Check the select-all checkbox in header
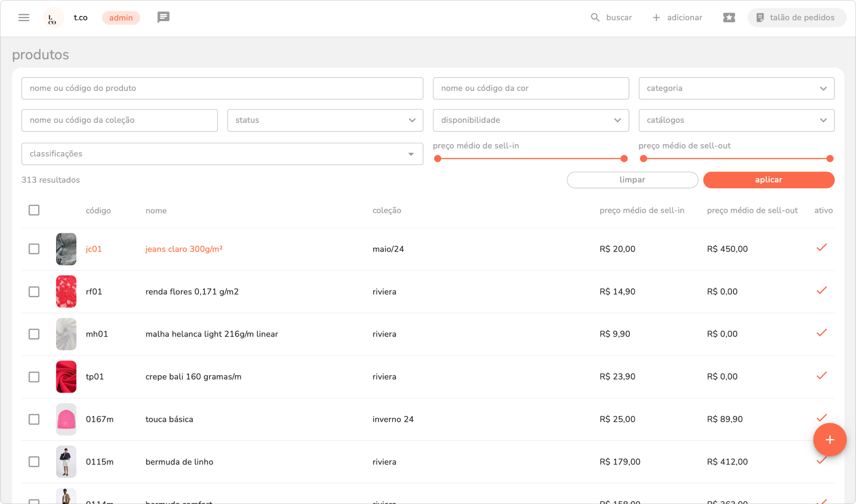 34,210
